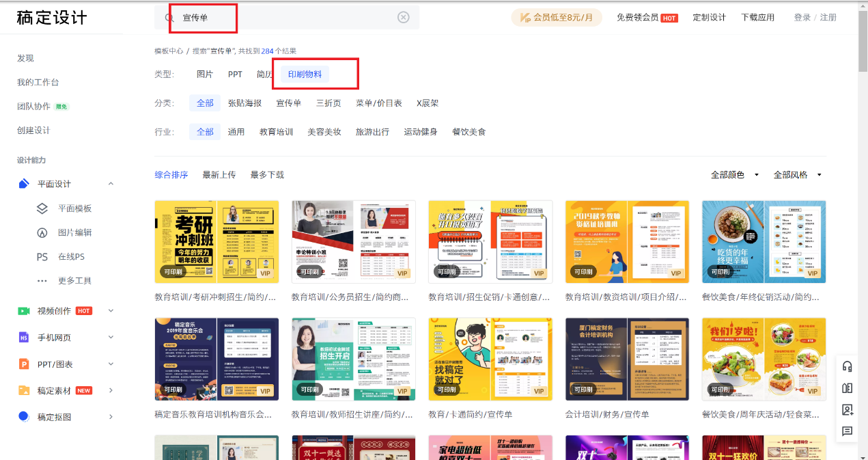Collapse the 平面设计 section chevron
This screenshot has height=460, width=868.
(x=111, y=184)
